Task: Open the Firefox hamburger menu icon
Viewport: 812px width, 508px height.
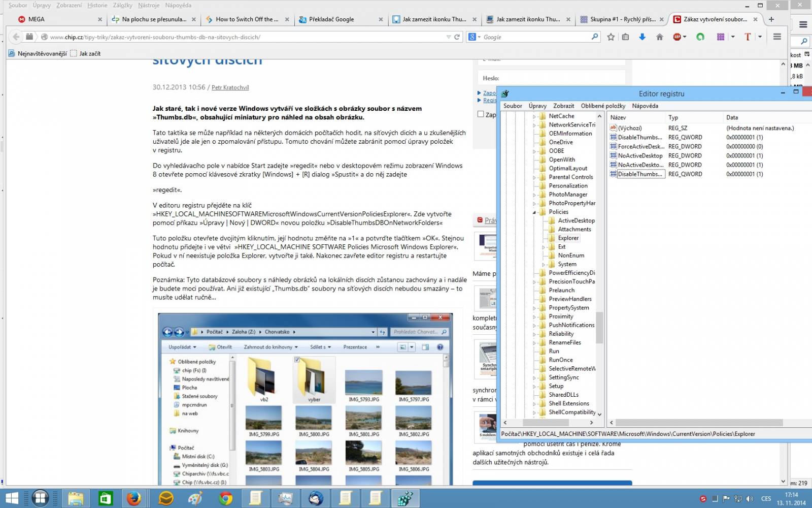Action: coord(776,37)
